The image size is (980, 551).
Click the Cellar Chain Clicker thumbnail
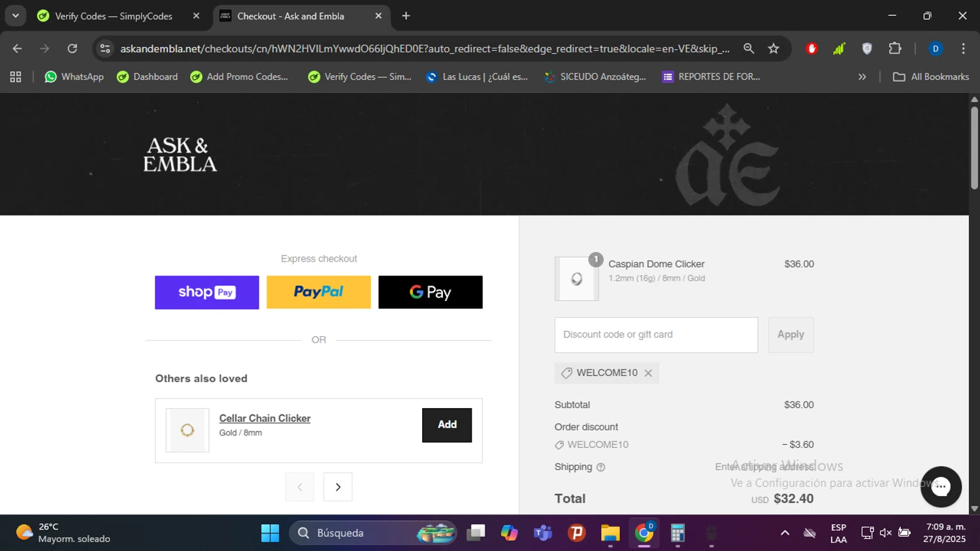point(188,430)
